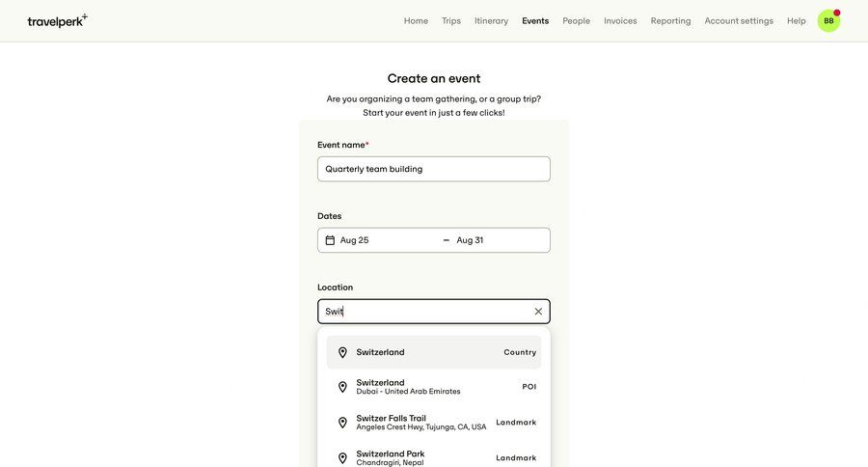Navigate to Itinerary
The image size is (868, 467).
tap(491, 20)
